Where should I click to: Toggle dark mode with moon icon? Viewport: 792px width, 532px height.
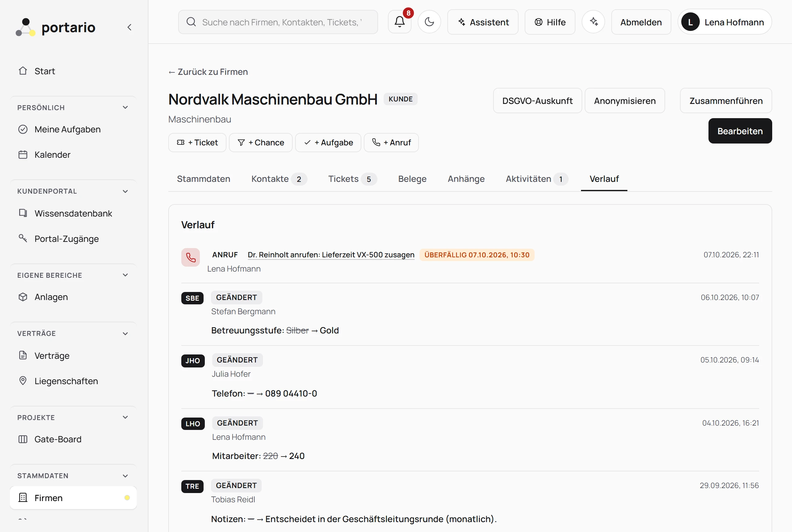tap(429, 22)
